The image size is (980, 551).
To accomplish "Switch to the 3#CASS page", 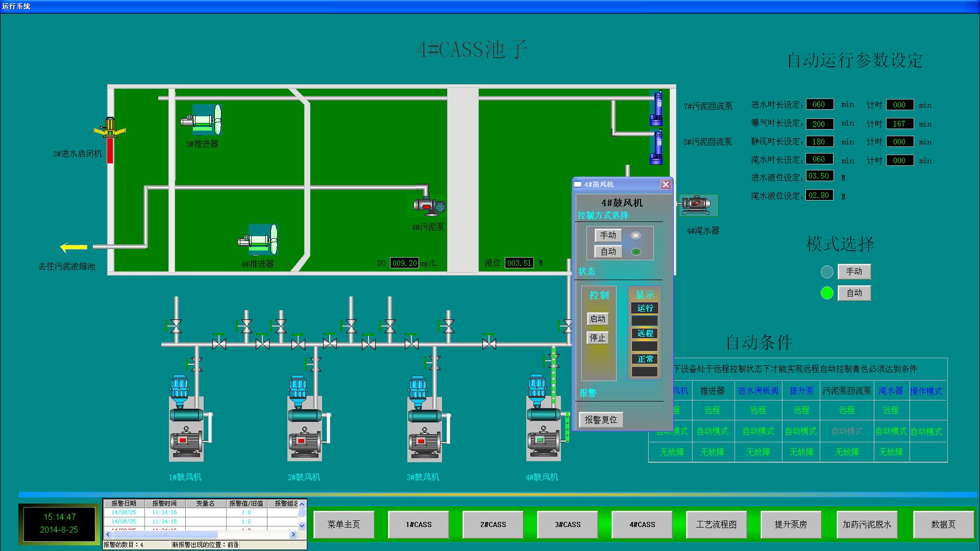I will click(x=568, y=524).
